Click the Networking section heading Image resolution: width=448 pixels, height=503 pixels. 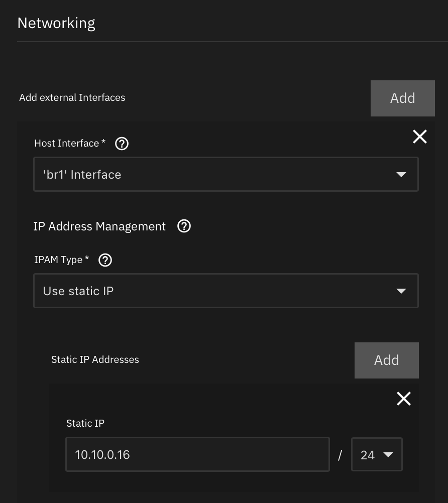point(56,23)
